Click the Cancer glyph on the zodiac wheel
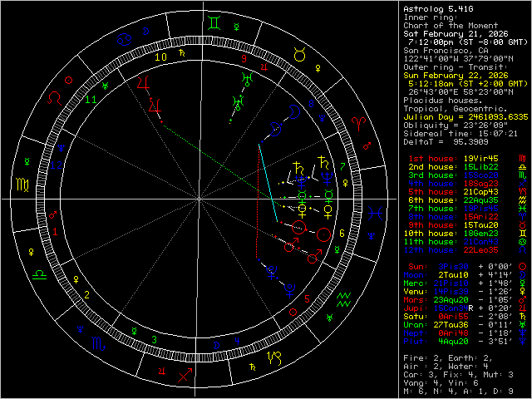532x399 pixels. coord(124,37)
